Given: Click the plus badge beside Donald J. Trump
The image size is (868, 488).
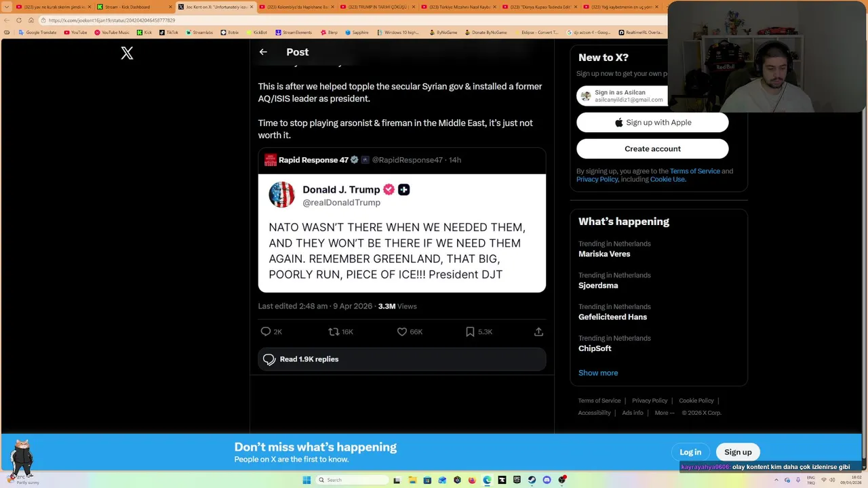Looking at the screenshot, I should click(x=403, y=190).
